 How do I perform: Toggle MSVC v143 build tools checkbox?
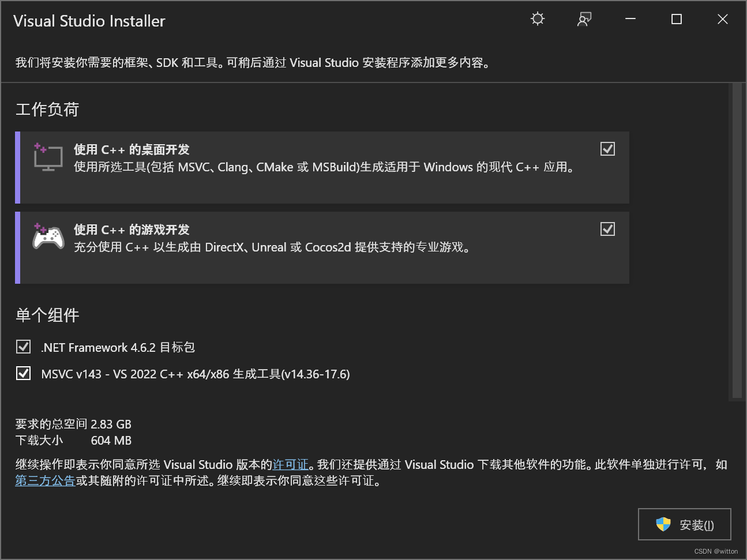tap(23, 373)
